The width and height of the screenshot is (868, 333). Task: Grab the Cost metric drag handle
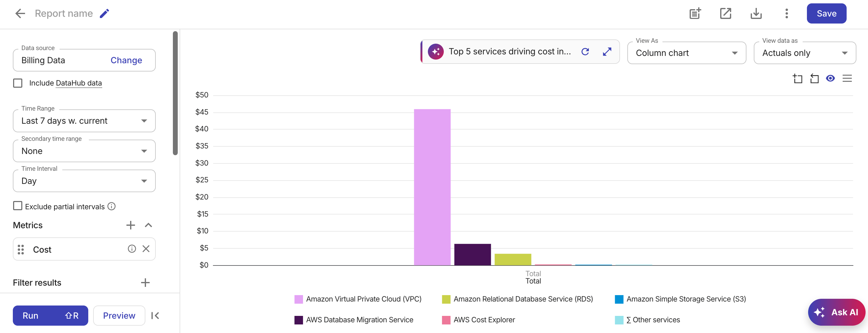[x=21, y=249]
